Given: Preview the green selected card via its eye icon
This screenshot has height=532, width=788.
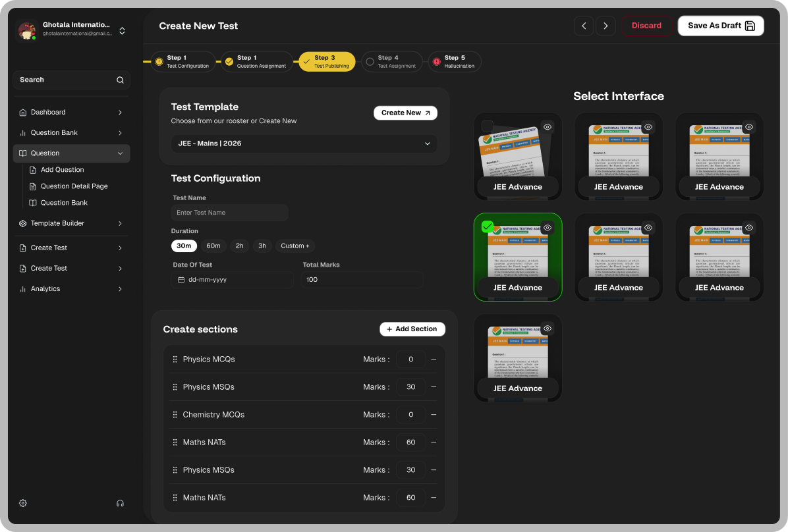Looking at the screenshot, I should (x=548, y=228).
